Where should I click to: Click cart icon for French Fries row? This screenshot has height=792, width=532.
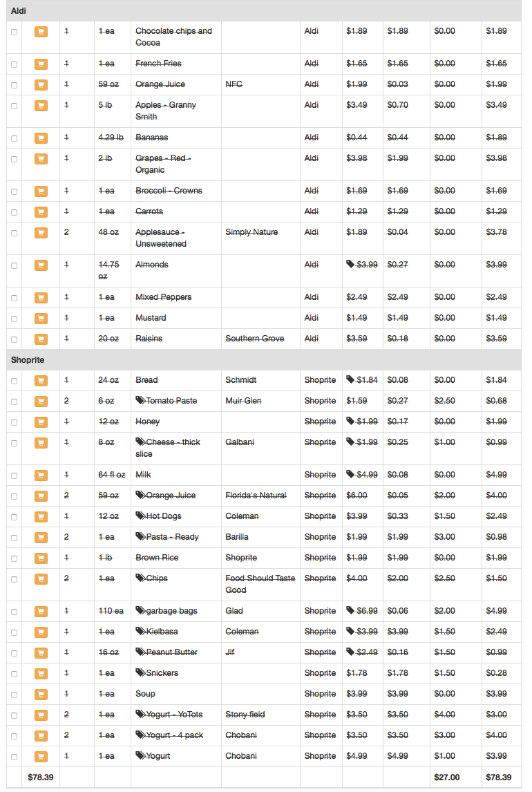[41, 64]
